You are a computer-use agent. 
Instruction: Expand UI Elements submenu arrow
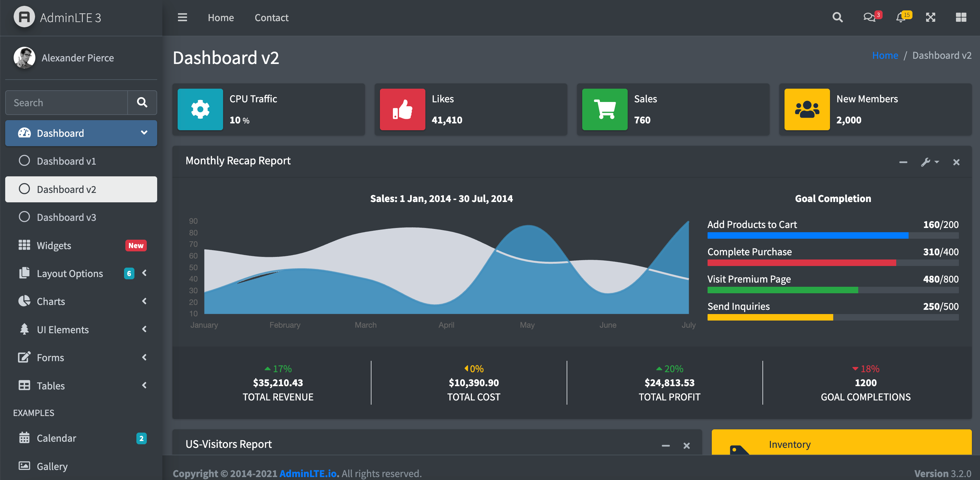(144, 329)
